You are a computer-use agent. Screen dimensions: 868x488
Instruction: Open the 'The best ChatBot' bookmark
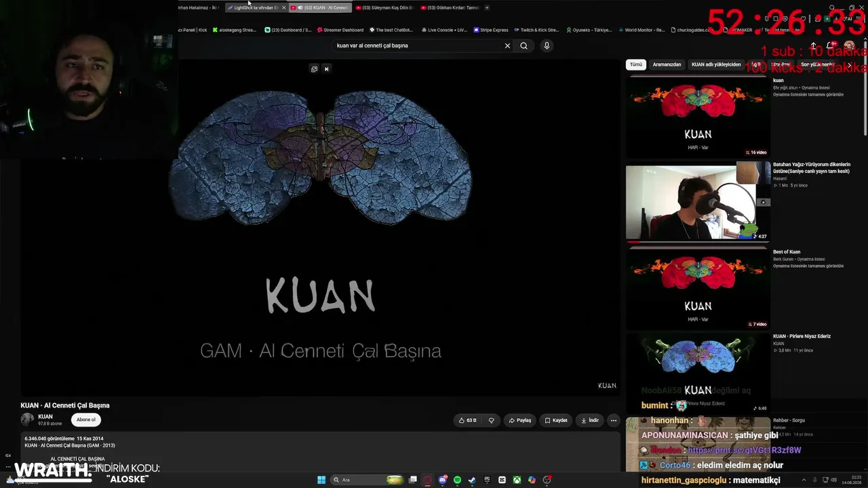391,30
